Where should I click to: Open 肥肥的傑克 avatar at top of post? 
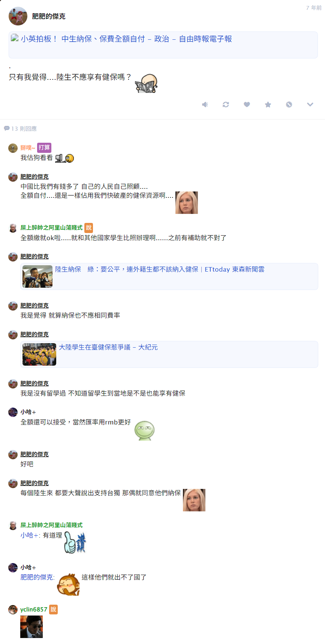pyautogui.click(x=18, y=16)
